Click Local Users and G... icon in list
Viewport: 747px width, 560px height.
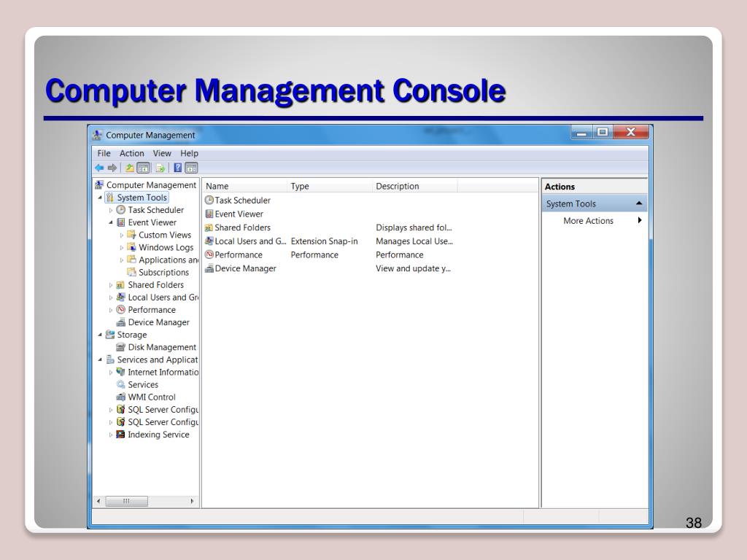209,241
